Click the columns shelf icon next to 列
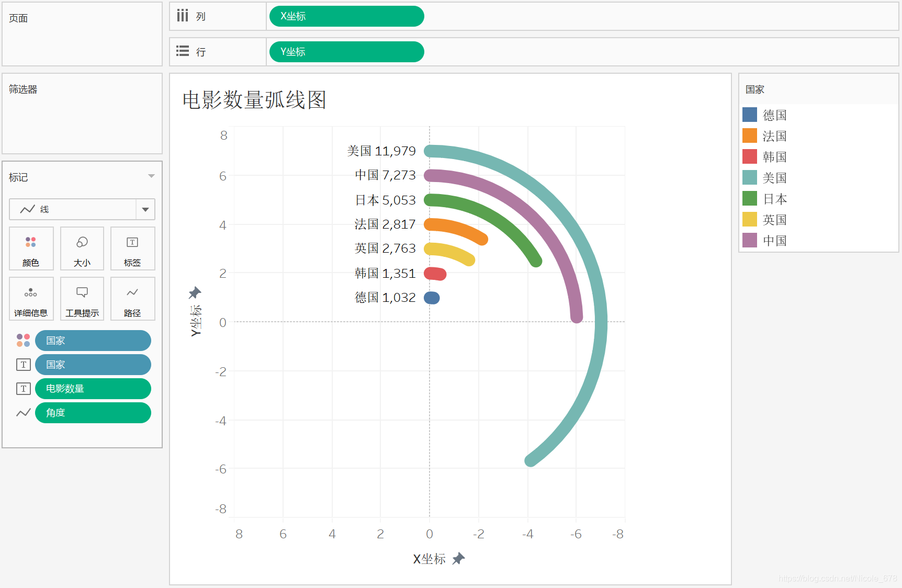The width and height of the screenshot is (902, 588). click(x=182, y=16)
